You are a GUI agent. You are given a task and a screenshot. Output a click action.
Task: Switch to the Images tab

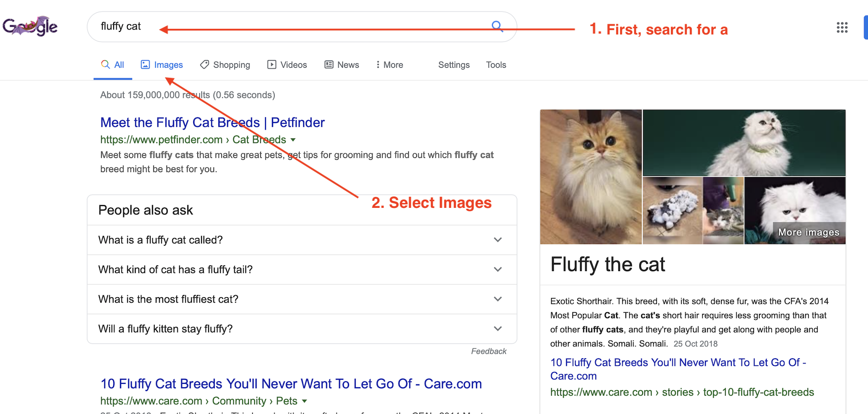click(x=162, y=65)
